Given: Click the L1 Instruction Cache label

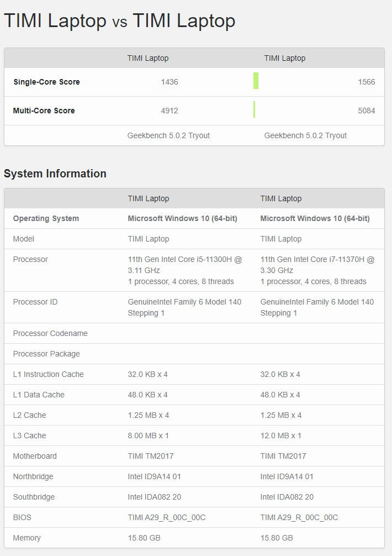Looking at the screenshot, I should point(49,374).
